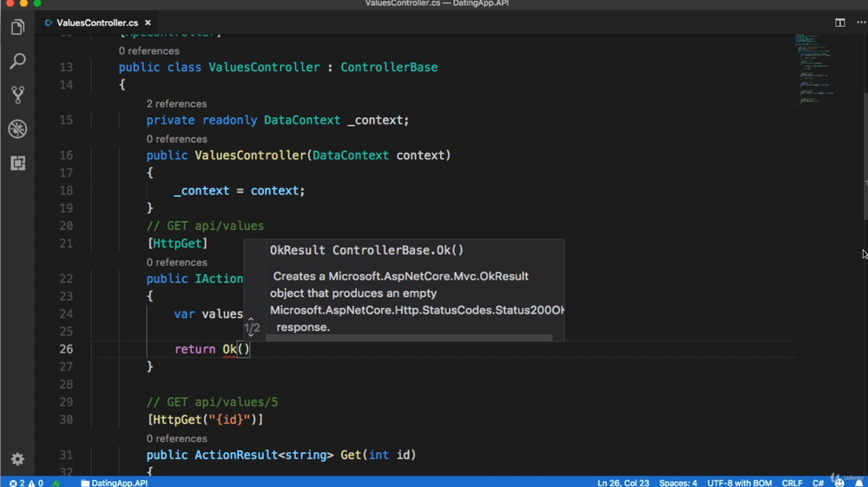868x487 pixels.
Task: Click the [HttpGet("{id}")] attribute on line 30
Action: [x=206, y=419]
